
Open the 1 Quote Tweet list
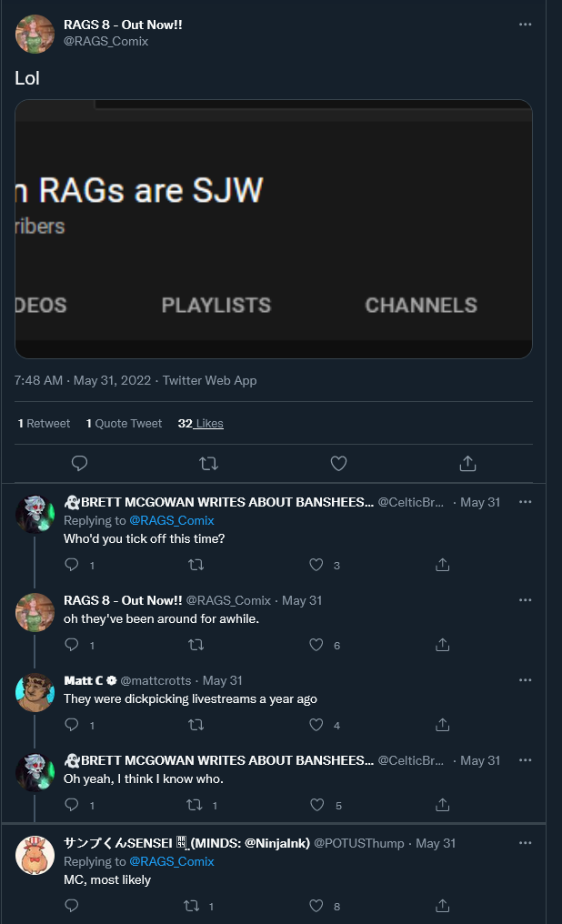[x=124, y=423]
